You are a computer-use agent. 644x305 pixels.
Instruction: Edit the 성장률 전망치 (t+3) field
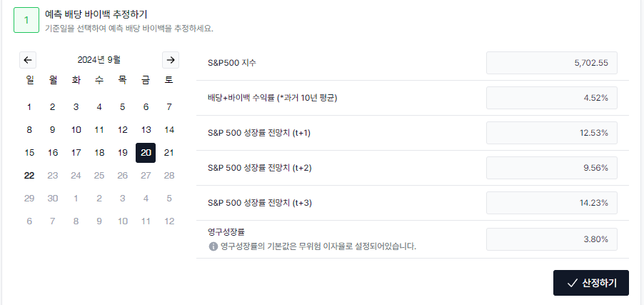(552, 203)
